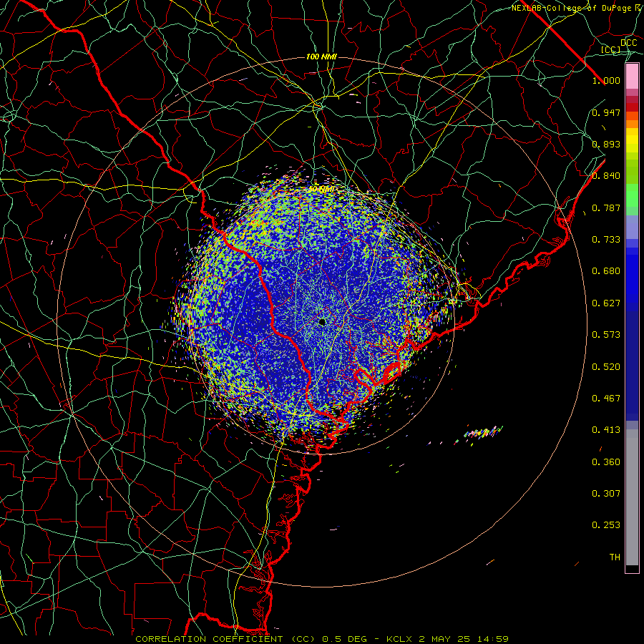The width and height of the screenshot is (644, 644).
Task: Click the 100 NMI range ring label
Action: [321, 57]
